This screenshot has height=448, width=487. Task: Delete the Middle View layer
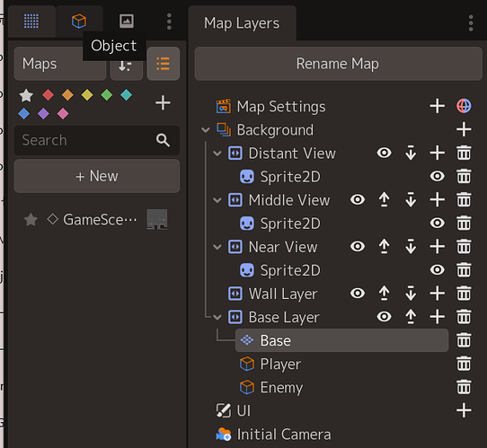[x=464, y=199]
